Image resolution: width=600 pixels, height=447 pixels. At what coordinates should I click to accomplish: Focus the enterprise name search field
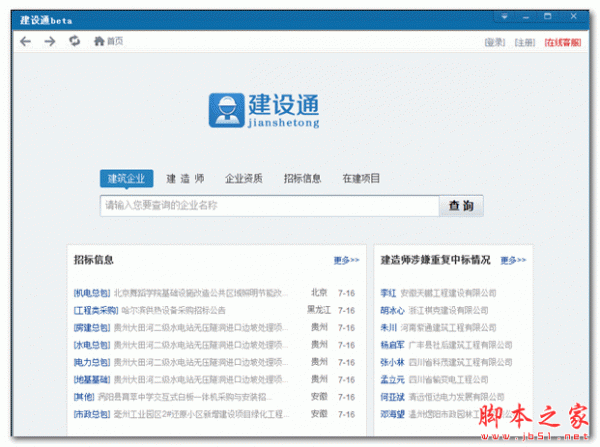[x=270, y=206]
